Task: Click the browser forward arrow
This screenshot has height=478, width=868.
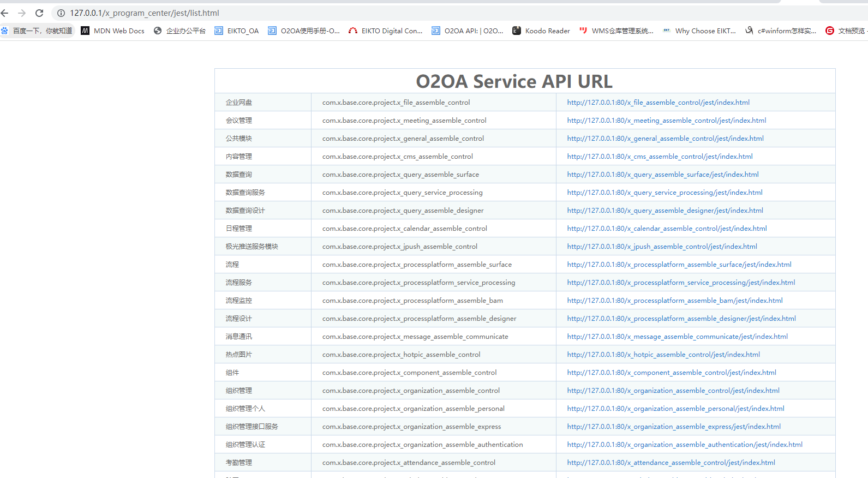Action: coord(22,13)
